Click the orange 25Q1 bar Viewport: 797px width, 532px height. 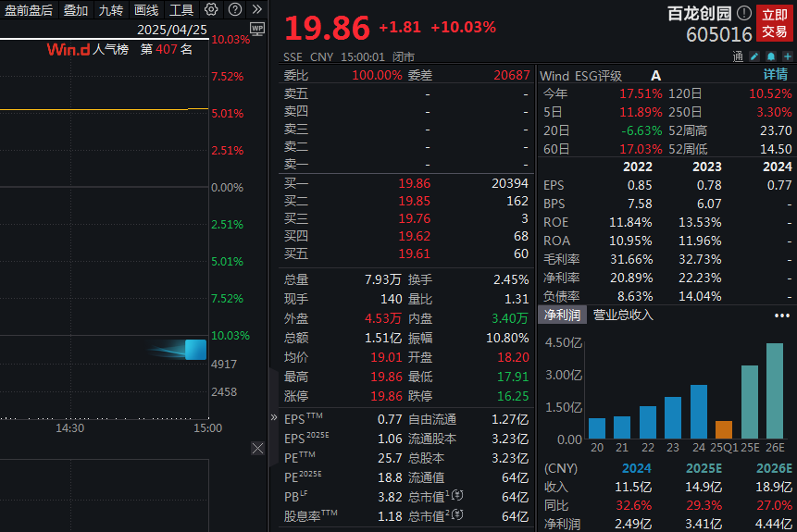point(724,430)
